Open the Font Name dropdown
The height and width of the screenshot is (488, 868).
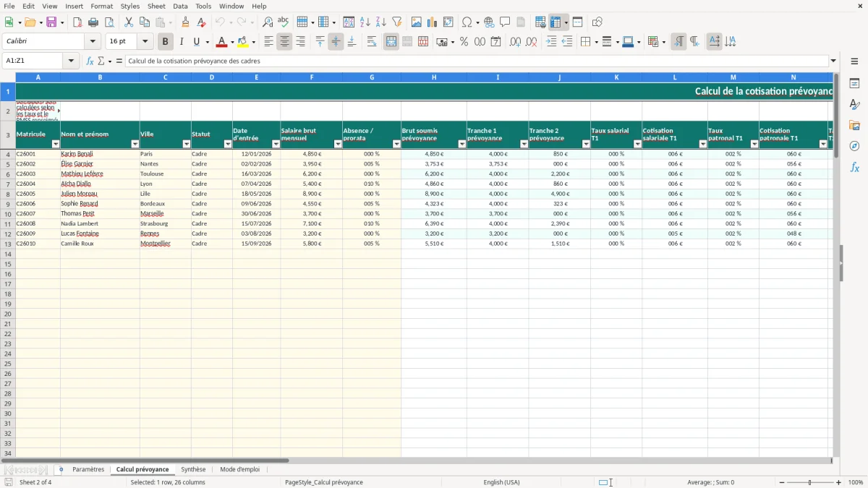[93, 42]
